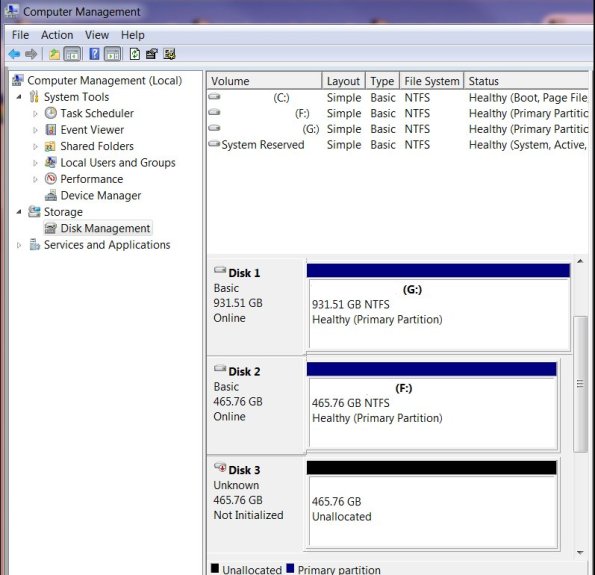Click the rightmost disk settings toolbar icon
This screenshot has height=575, width=595.
169,54
